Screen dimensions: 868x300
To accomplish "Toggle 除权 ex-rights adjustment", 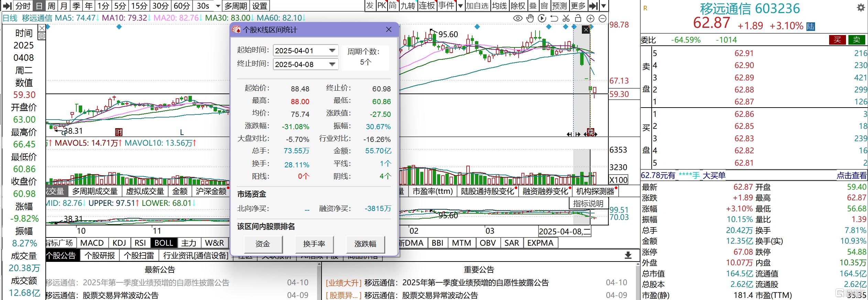I will [x=518, y=6].
